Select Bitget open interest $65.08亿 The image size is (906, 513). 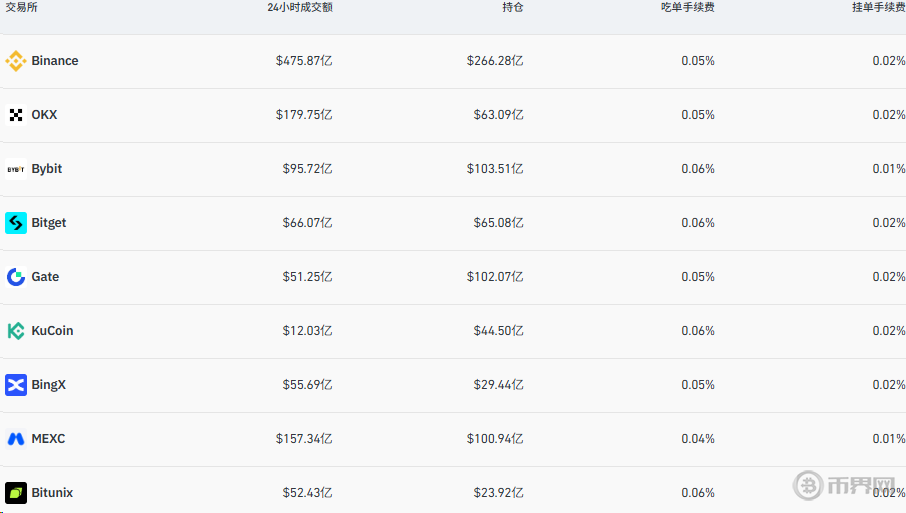pyautogui.click(x=499, y=222)
